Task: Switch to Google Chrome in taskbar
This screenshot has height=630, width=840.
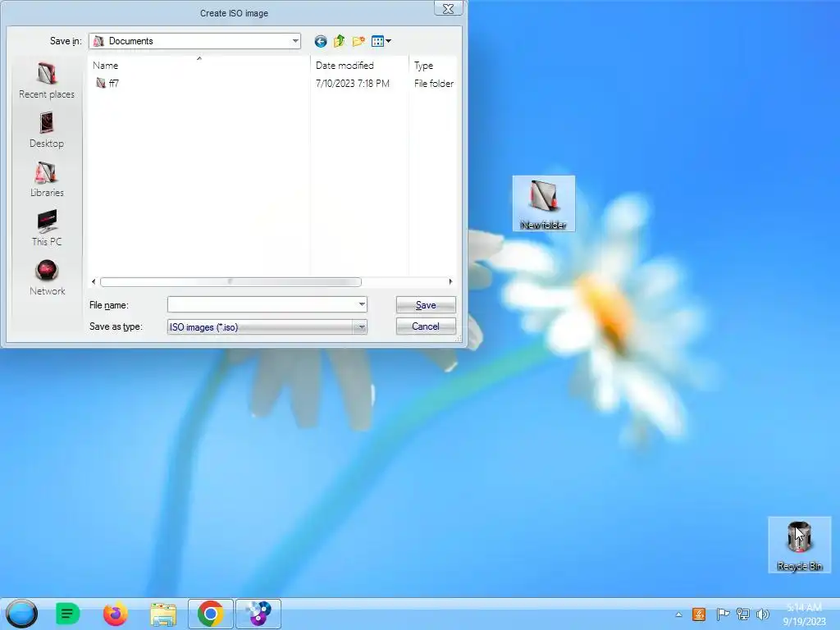Action: pos(211,614)
